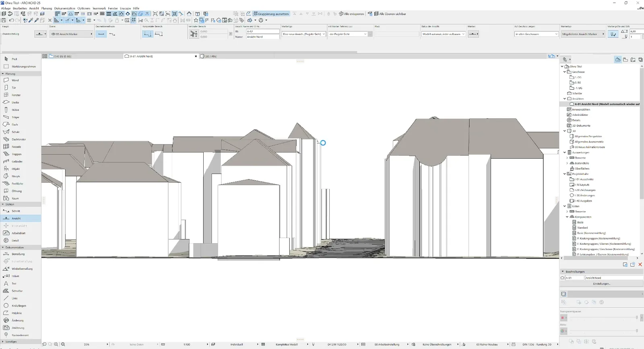Collapse the Geschosse tree node
Screen dimensions: 644x349
pos(565,72)
